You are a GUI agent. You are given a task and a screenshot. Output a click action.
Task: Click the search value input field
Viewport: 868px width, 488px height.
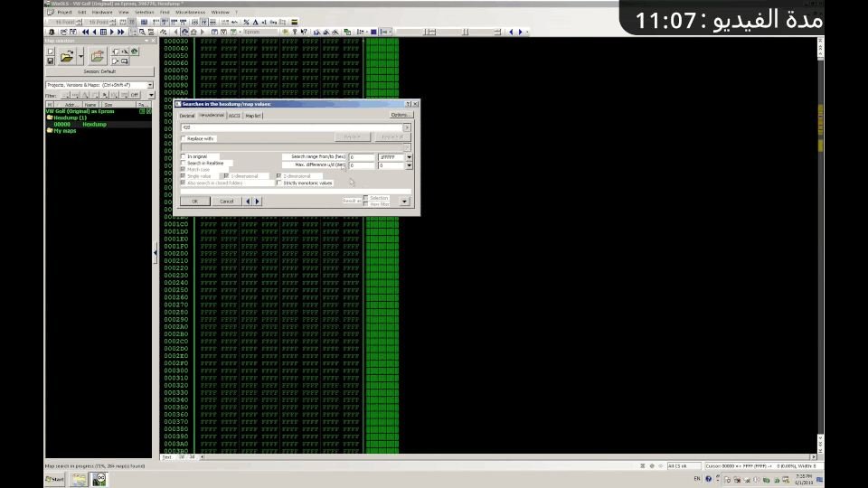(292, 127)
